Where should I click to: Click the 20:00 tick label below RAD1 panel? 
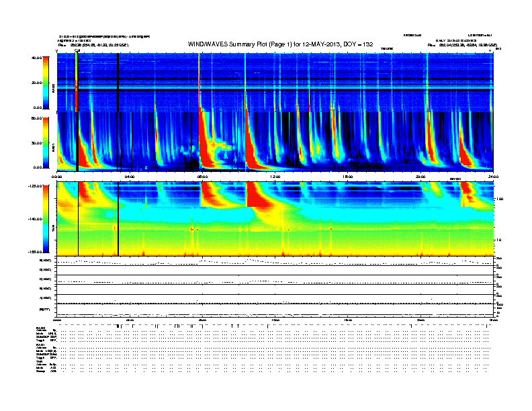point(420,177)
